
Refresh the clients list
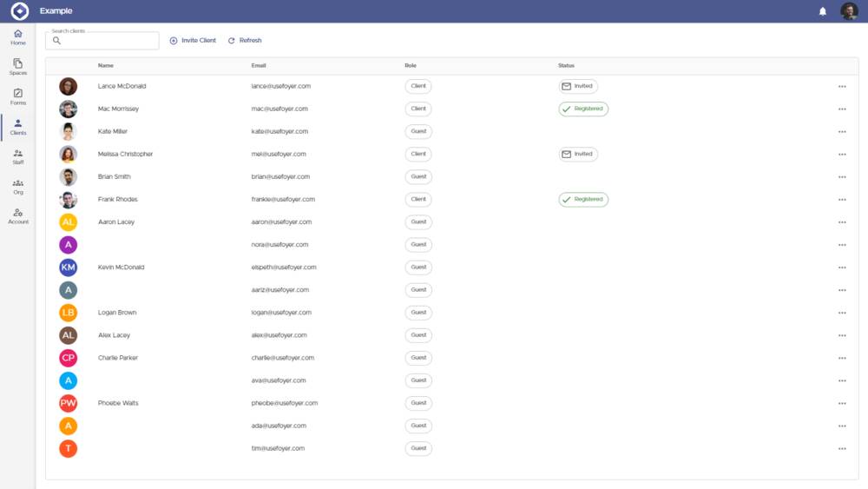tap(245, 41)
